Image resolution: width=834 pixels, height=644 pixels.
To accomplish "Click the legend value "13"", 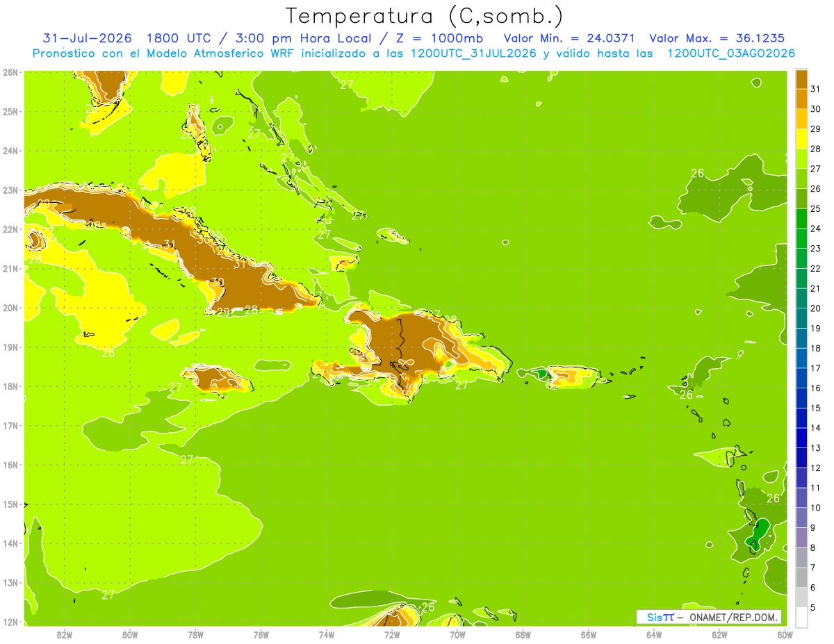I will [x=816, y=448].
